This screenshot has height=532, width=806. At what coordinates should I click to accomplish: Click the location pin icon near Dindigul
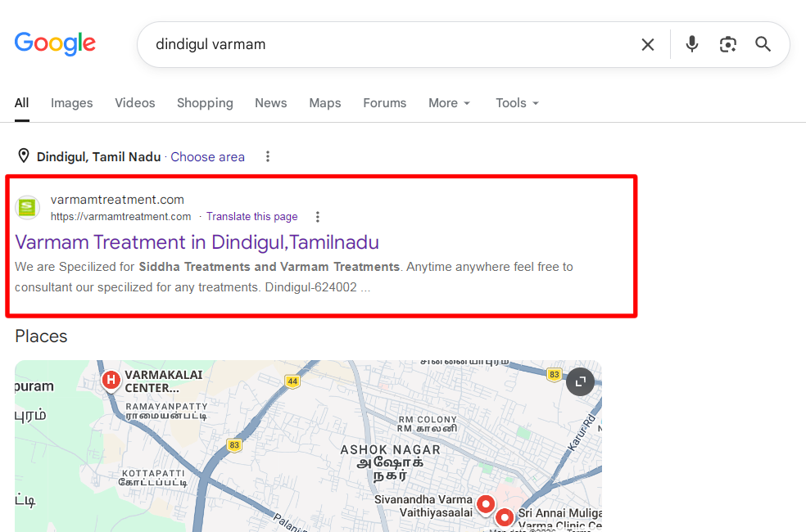coord(24,156)
